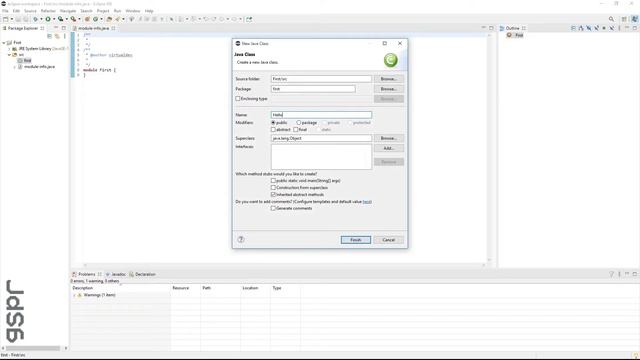Screen dimensions: 640x360
Task: Click Package Explorer horizontal scrollbar
Action: tap(33, 348)
